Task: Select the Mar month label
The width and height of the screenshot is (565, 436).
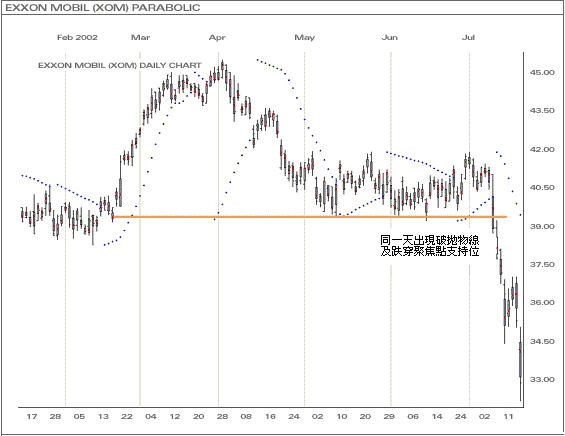Action: click(x=141, y=37)
